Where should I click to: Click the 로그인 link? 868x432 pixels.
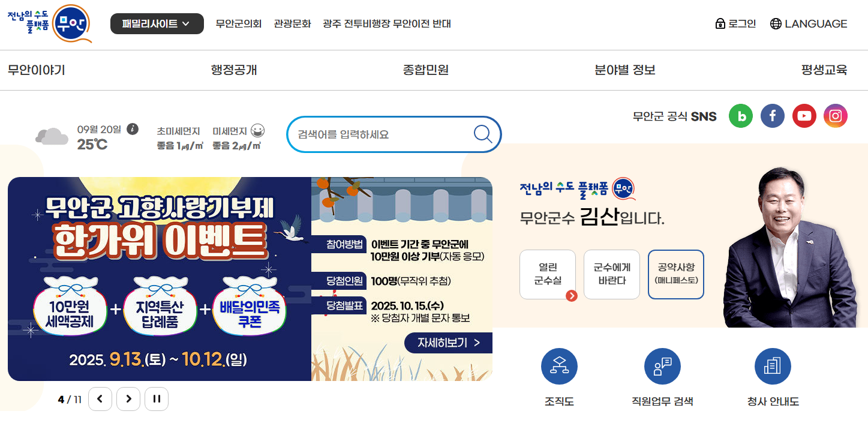pos(735,24)
